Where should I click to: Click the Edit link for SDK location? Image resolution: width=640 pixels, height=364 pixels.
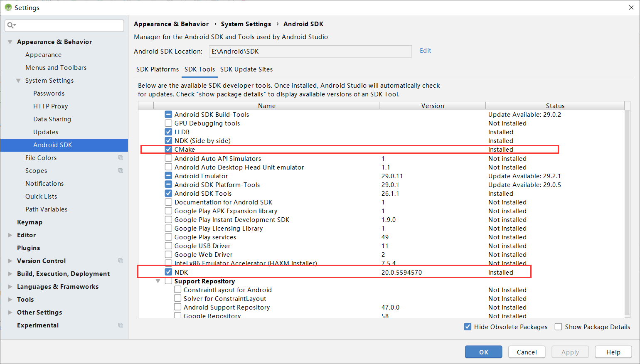(x=425, y=51)
